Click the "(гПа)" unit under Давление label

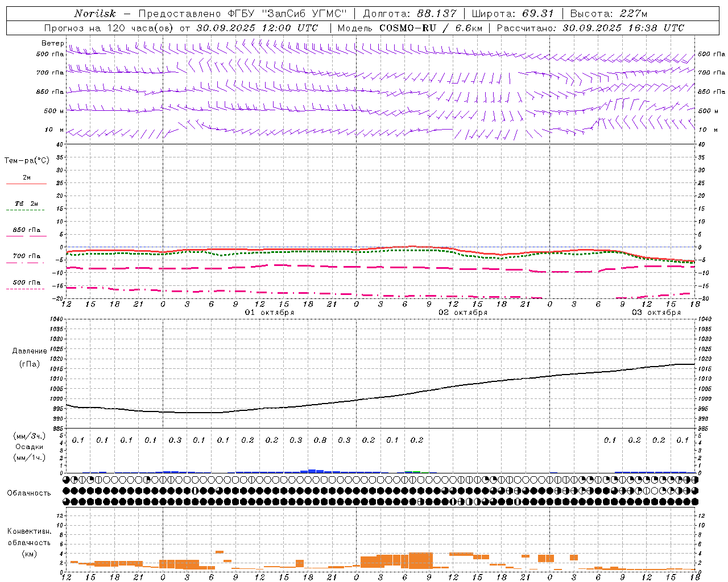pyautogui.click(x=30, y=364)
